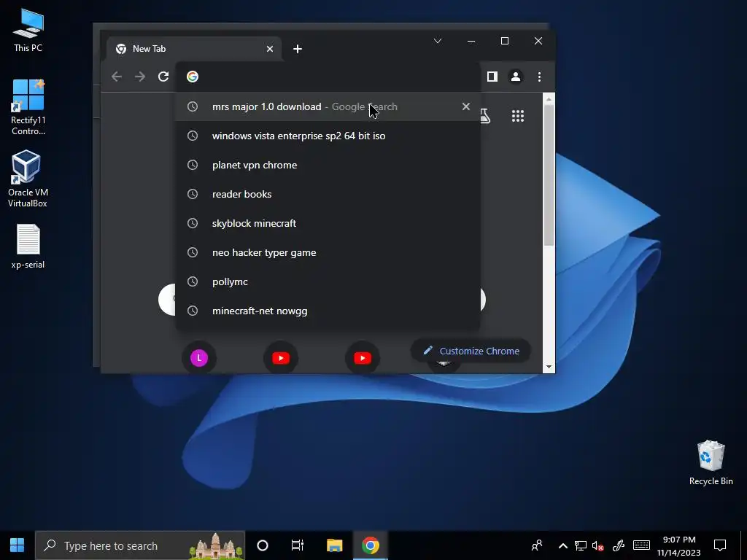747x560 pixels.
Task: Click the Chrome taskbar icon
Action: 371,545
